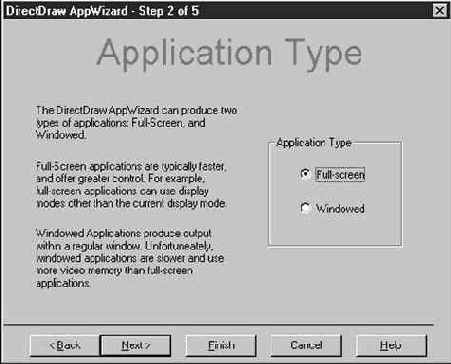This screenshot has height=364, width=451.
Task: Click 'Step 2 of 5' in title bar
Action: point(169,11)
